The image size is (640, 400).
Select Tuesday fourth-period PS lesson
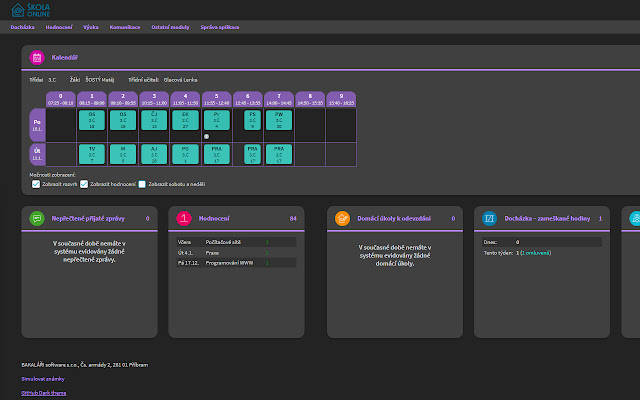click(x=185, y=154)
